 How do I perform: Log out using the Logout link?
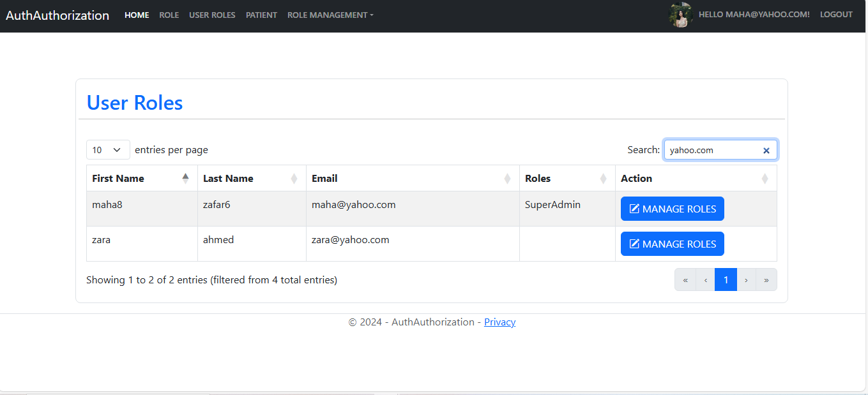836,15
